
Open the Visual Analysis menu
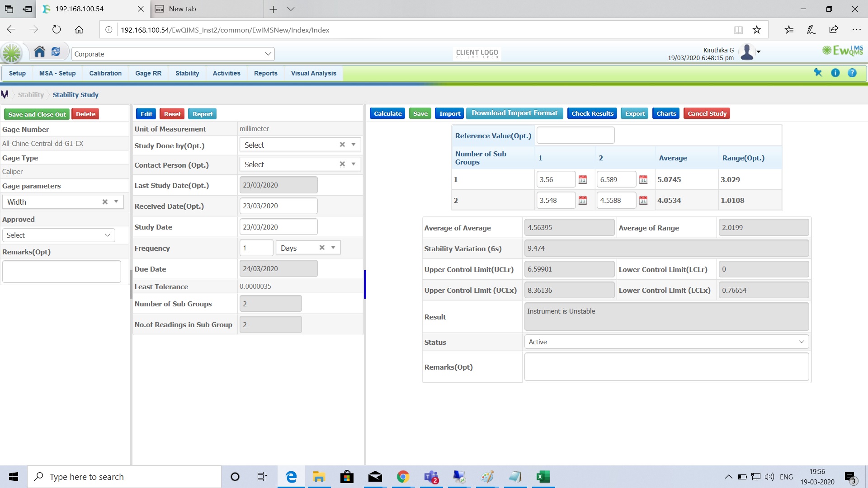[314, 73]
